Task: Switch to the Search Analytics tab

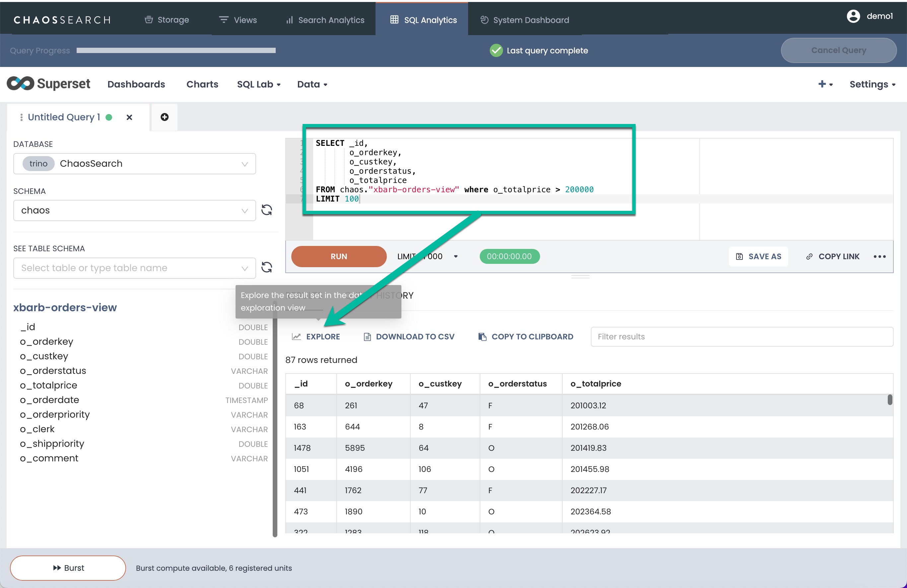Action: [325, 20]
